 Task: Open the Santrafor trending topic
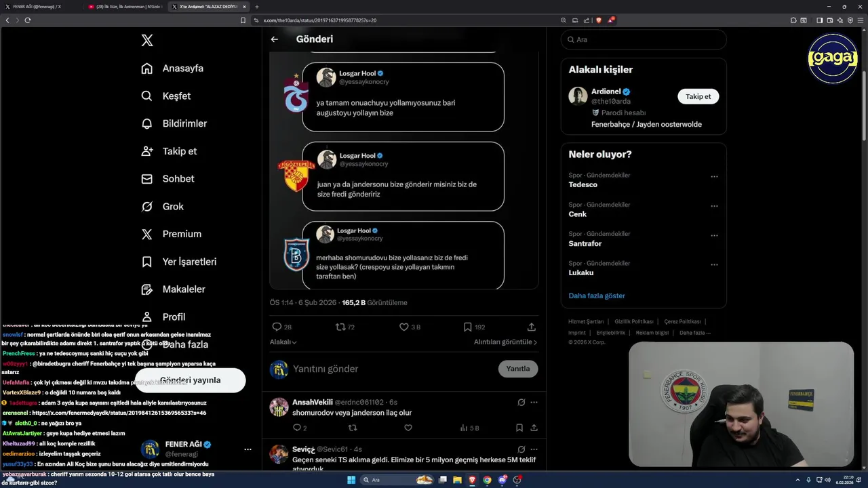click(x=585, y=243)
